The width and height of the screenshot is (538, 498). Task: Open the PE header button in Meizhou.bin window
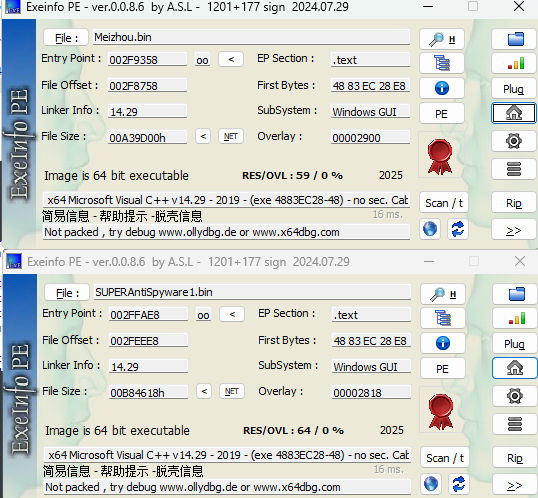click(x=442, y=114)
